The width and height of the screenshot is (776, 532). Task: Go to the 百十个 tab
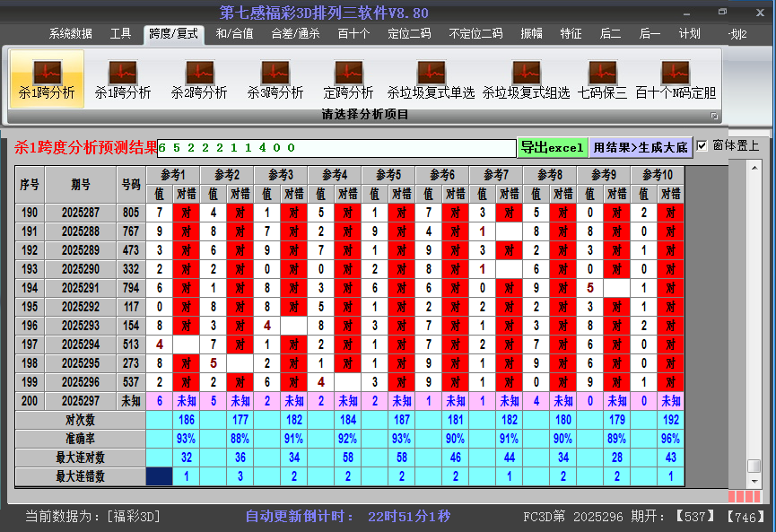353,34
